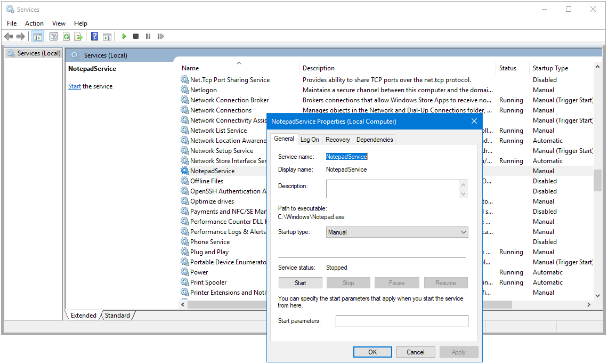Image resolution: width=608 pixels, height=364 pixels.
Task: Click the vertical scrollbar down arrow in services list
Action: click(597, 295)
